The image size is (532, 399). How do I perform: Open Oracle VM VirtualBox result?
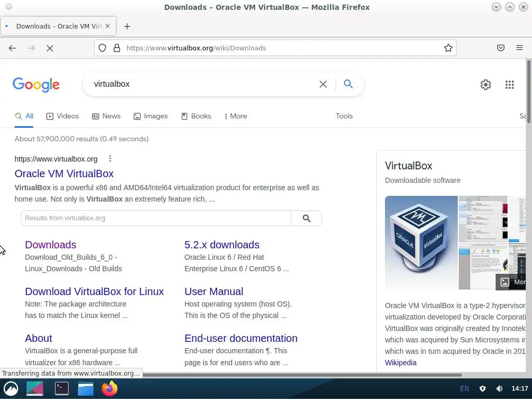tap(64, 174)
